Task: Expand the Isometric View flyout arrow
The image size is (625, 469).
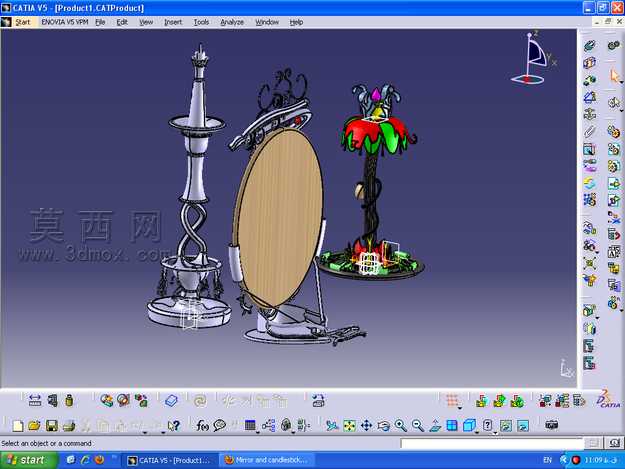Action: [477, 432]
